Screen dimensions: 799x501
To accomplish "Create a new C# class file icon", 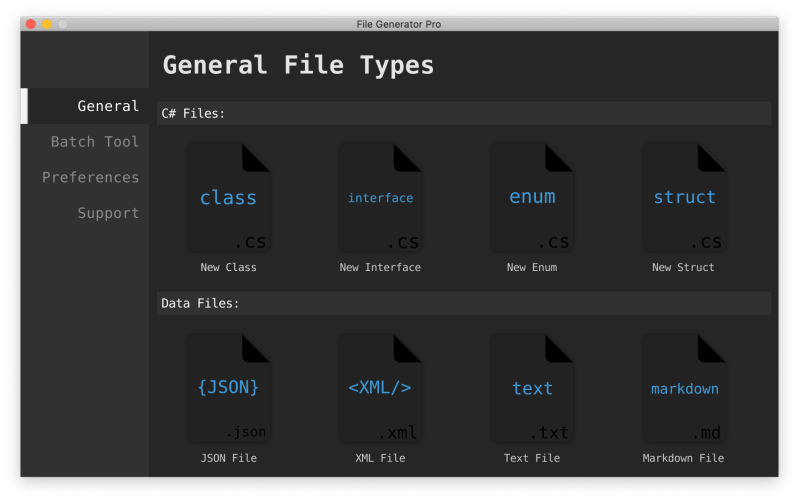I will (229, 198).
